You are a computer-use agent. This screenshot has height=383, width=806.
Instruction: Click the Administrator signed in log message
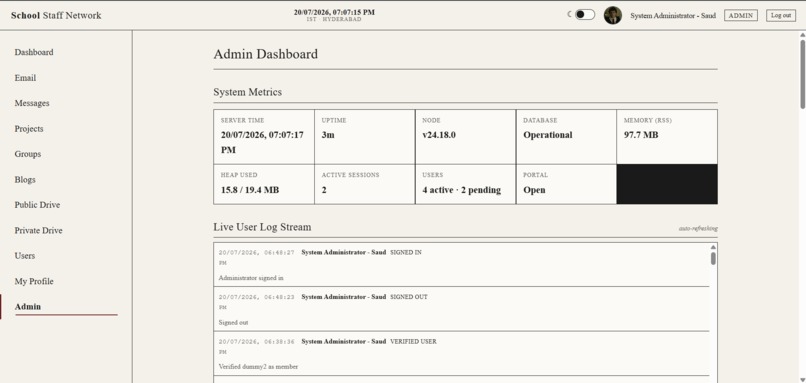click(x=251, y=278)
